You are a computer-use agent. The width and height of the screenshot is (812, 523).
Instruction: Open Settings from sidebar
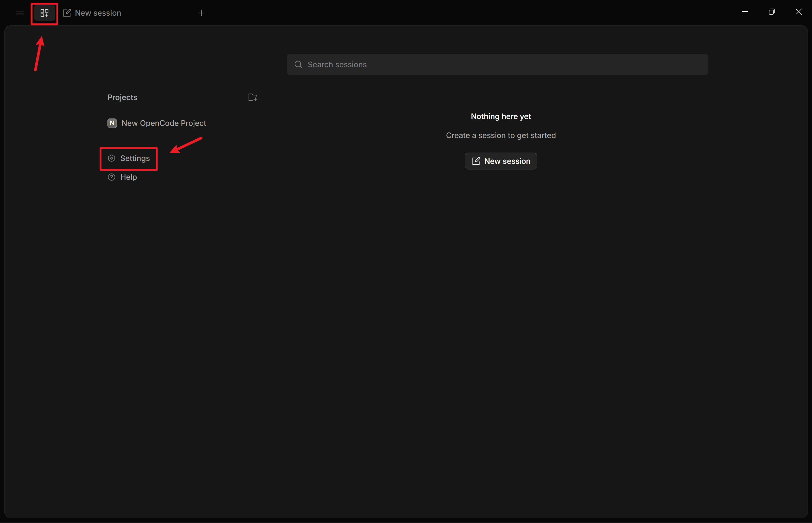point(129,158)
